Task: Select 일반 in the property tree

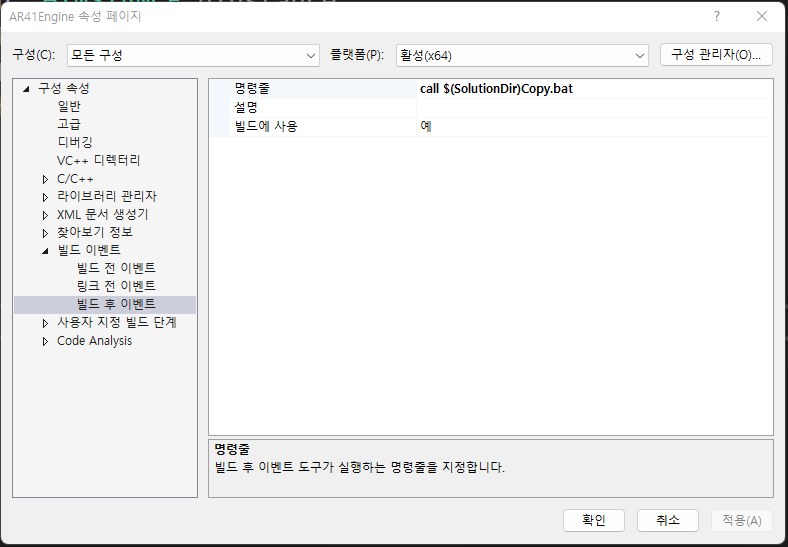Action: coord(69,107)
